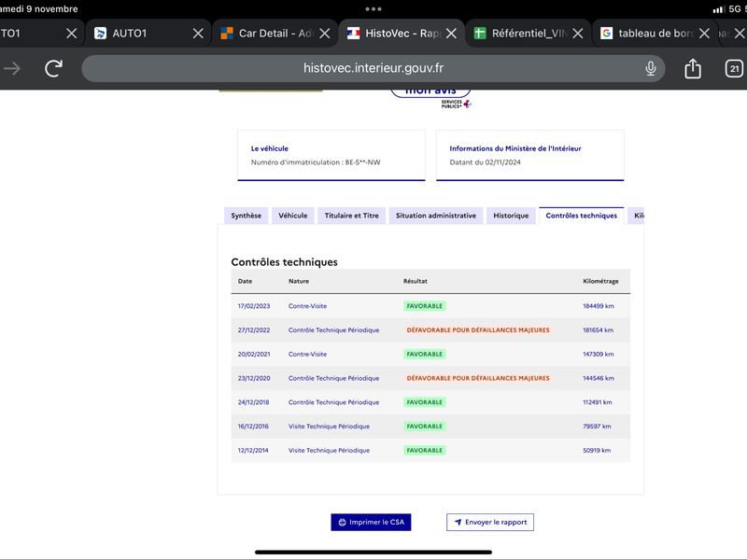
Task: Click the send arrow icon in Envoyer button
Action: 458,523
